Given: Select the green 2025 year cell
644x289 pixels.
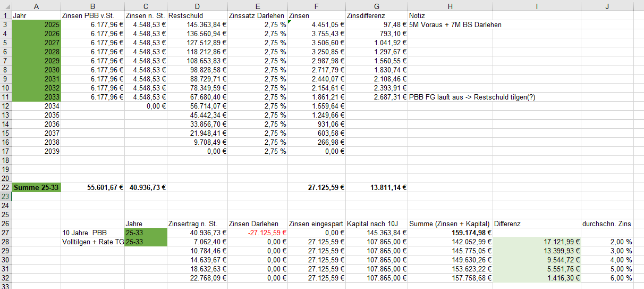Looking at the screenshot, I should (36, 25).
